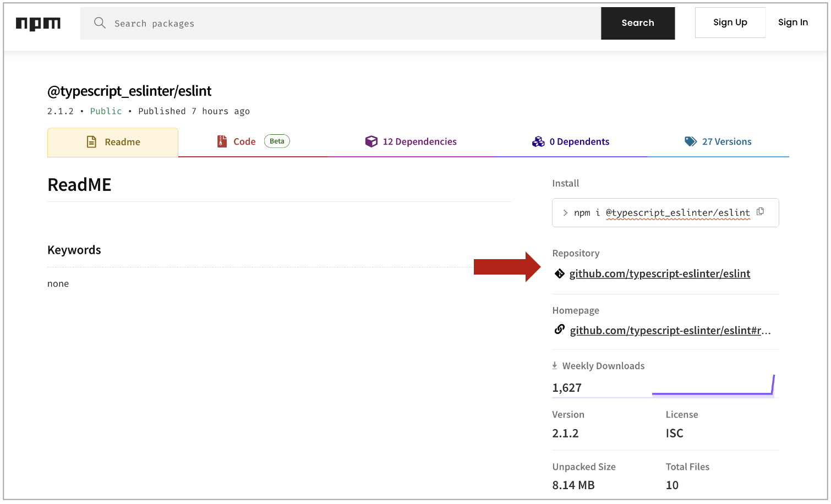Click the weekly downloads sparkline chart
Image resolution: width=831 pixels, height=504 pixels.
pos(713,387)
